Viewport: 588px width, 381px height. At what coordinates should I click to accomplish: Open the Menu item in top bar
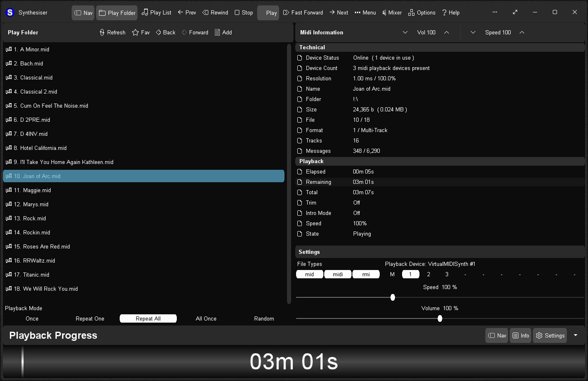pyautogui.click(x=365, y=12)
